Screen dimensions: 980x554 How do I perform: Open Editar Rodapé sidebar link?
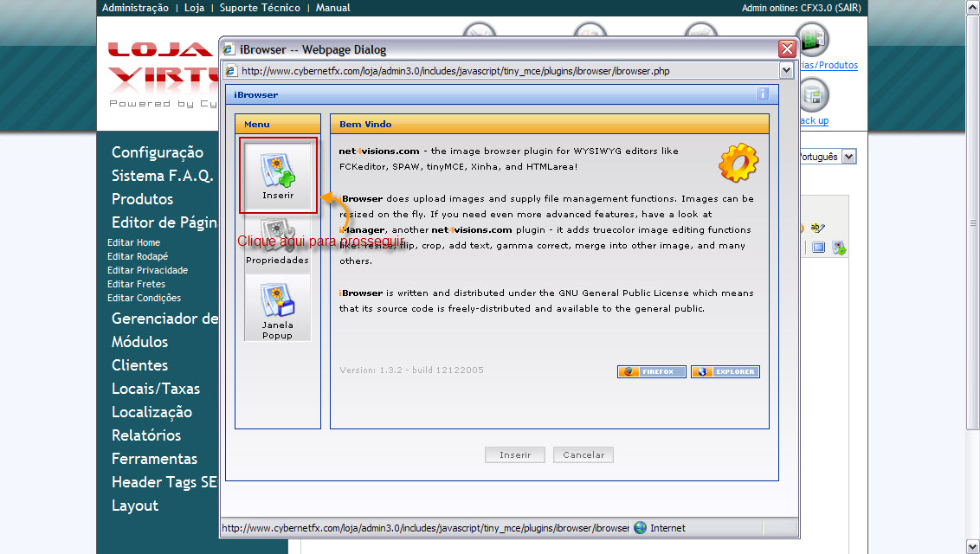click(138, 256)
